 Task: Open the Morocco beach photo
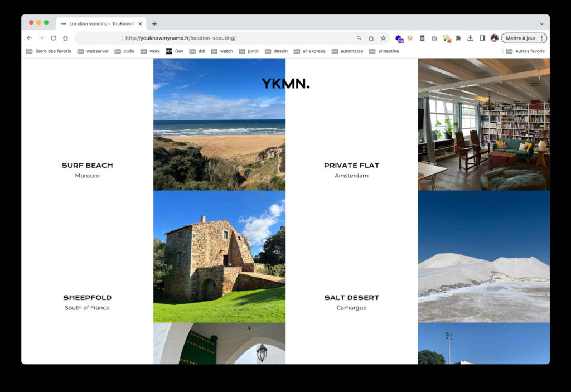tap(219, 124)
